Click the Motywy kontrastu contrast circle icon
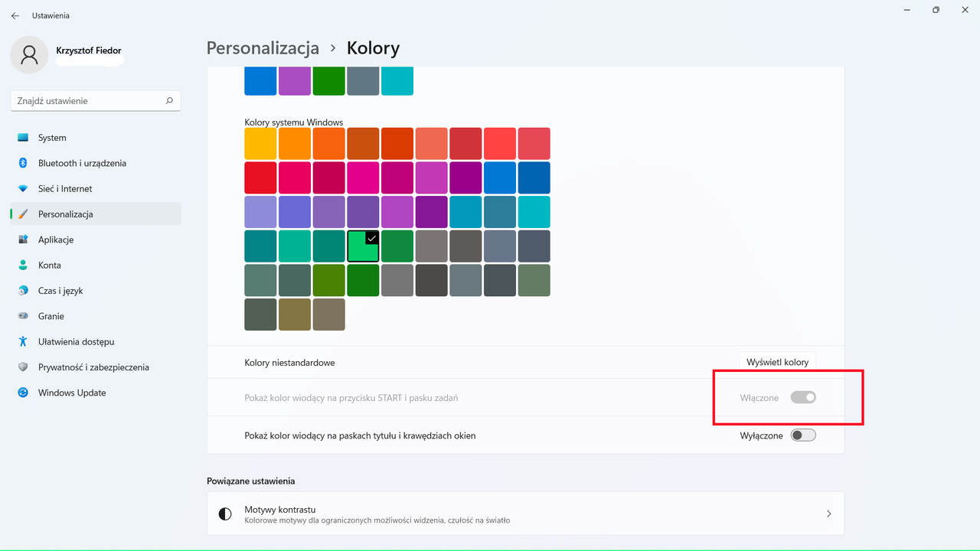 [x=224, y=514]
